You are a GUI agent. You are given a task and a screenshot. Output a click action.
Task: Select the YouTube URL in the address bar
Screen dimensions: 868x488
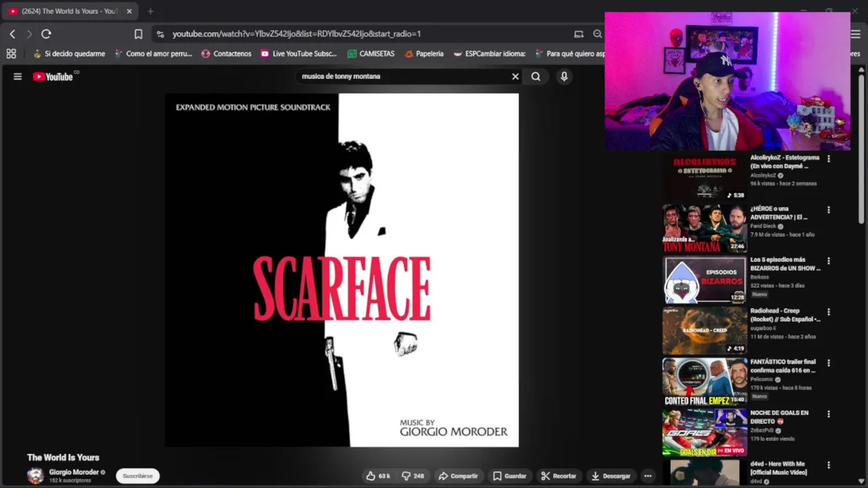coord(296,34)
